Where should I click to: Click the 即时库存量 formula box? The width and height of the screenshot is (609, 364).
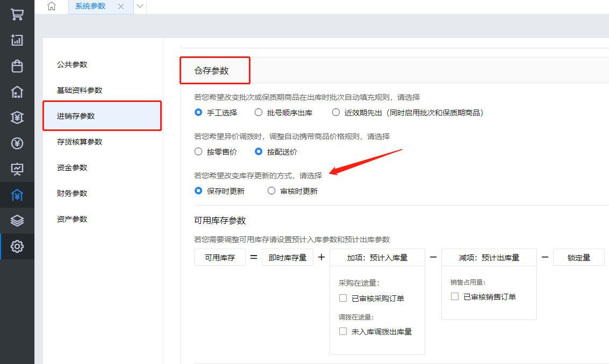[x=288, y=257]
